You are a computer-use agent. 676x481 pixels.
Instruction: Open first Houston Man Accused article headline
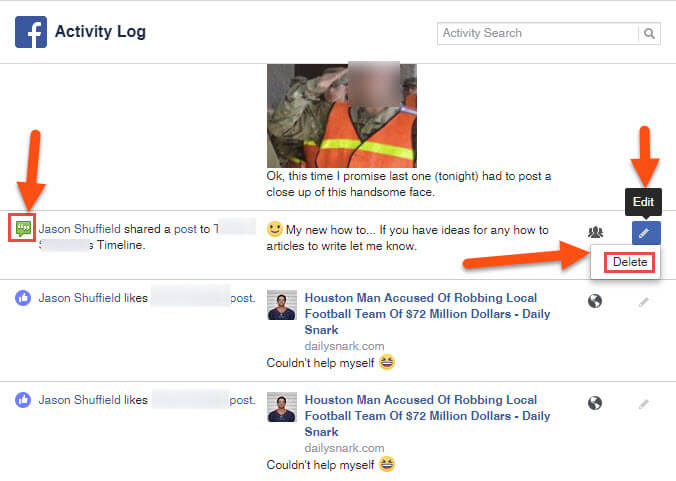click(x=427, y=314)
